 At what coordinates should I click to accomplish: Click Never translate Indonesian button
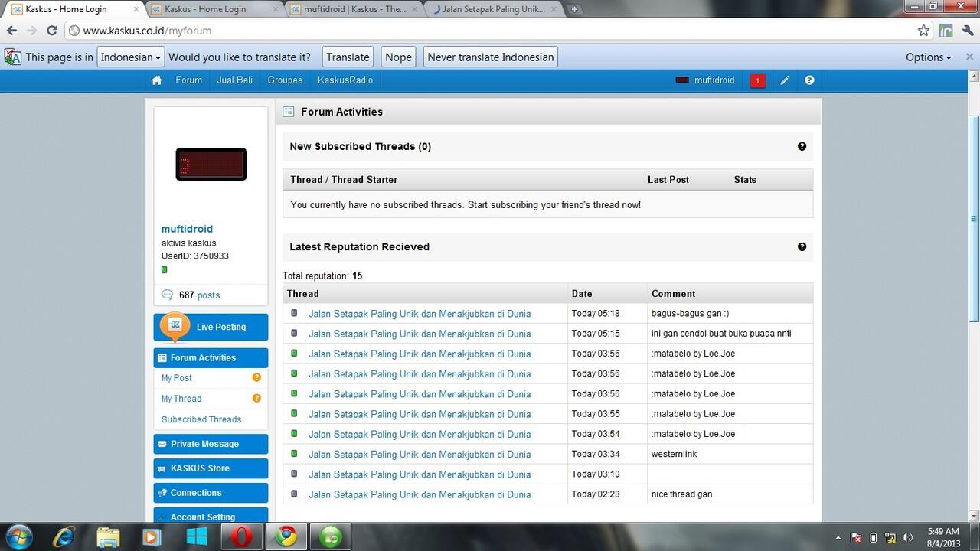490,57
